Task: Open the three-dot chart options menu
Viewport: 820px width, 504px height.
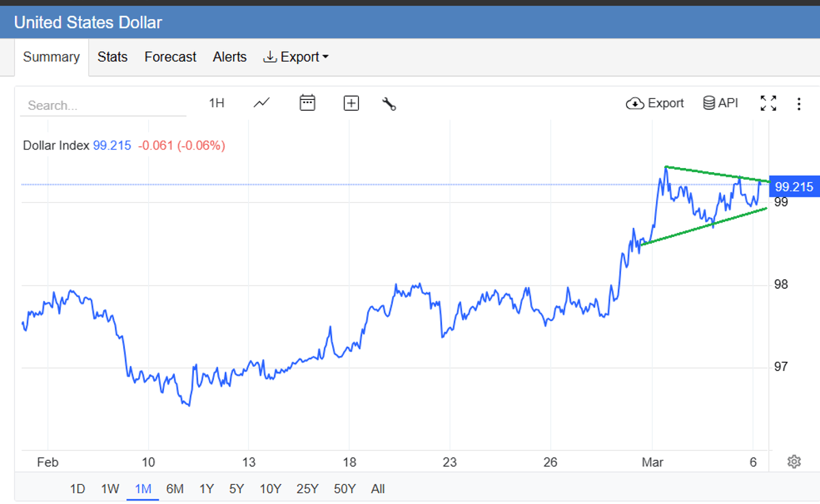Action: (799, 102)
